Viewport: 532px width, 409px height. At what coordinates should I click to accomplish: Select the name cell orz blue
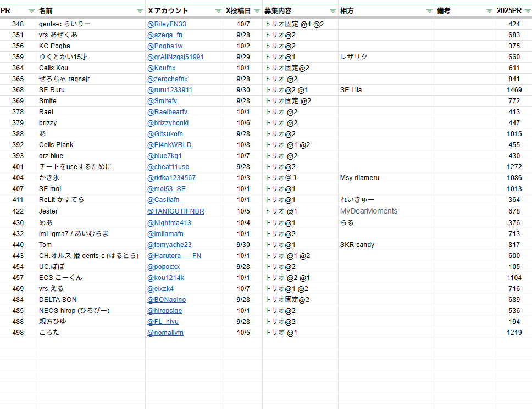pyautogui.click(x=91, y=156)
